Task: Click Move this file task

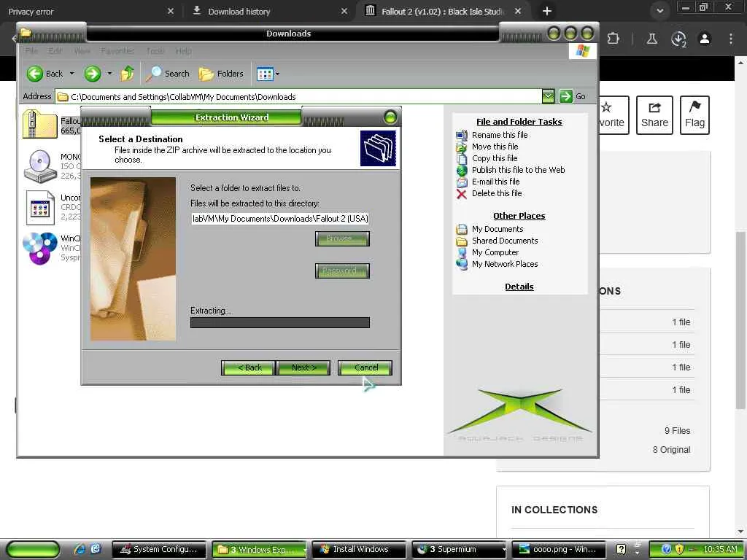Action: [x=495, y=147]
